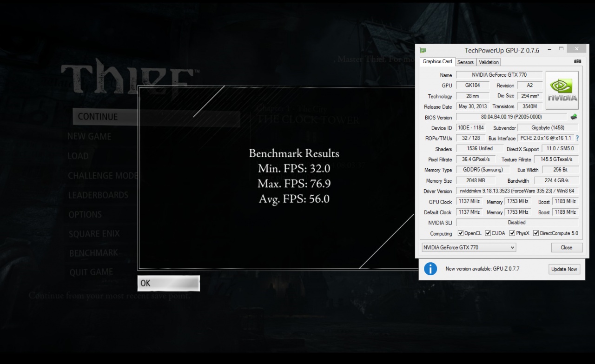Click the Texture Fillrate value 145.5 GTexel/s
This screenshot has width=595, height=364.
tap(556, 159)
